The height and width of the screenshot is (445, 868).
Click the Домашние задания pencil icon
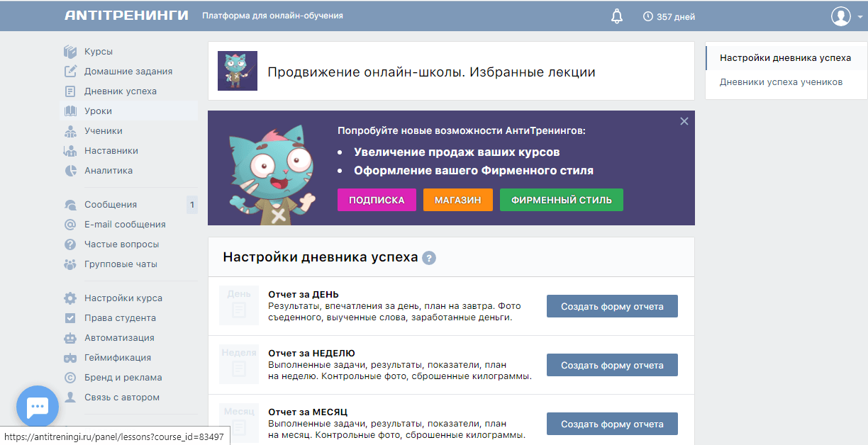[x=70, y=72]
